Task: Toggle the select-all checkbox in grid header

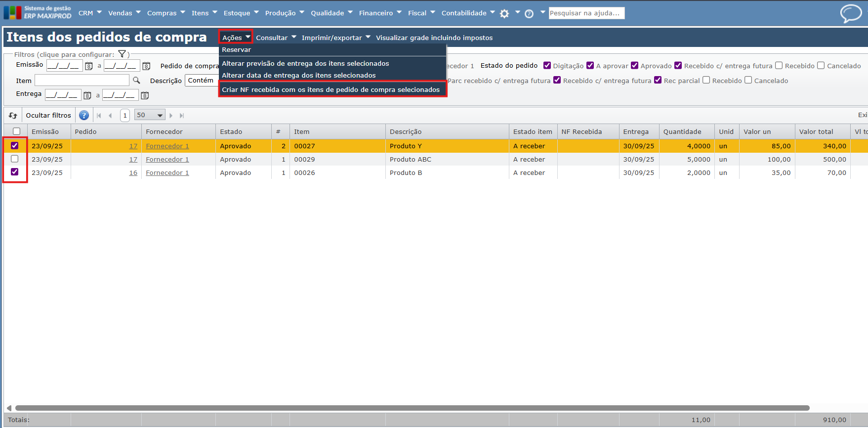Action: coord(16,131)
